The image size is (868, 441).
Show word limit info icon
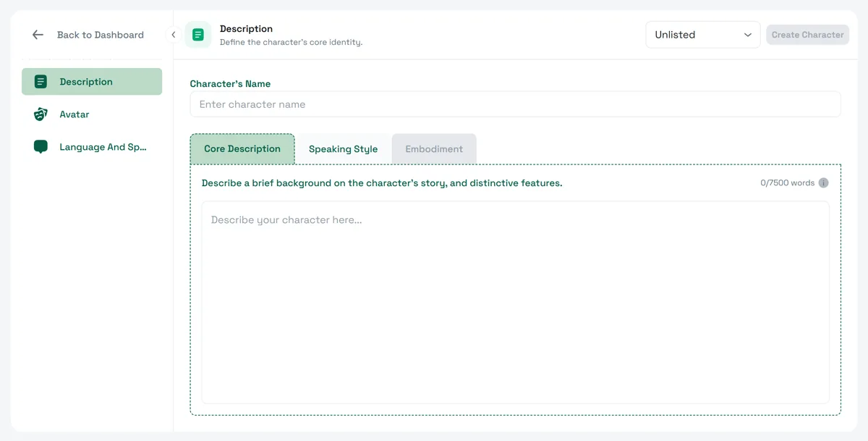824,183
